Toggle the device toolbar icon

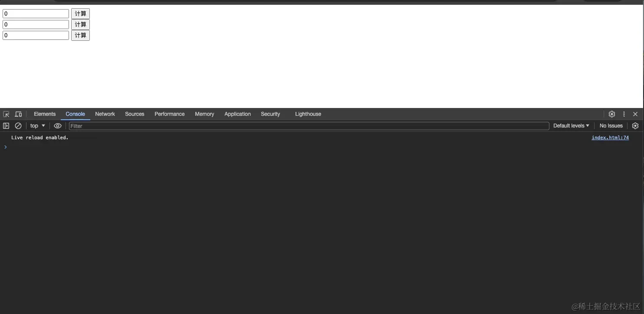[x=18, y=114]
